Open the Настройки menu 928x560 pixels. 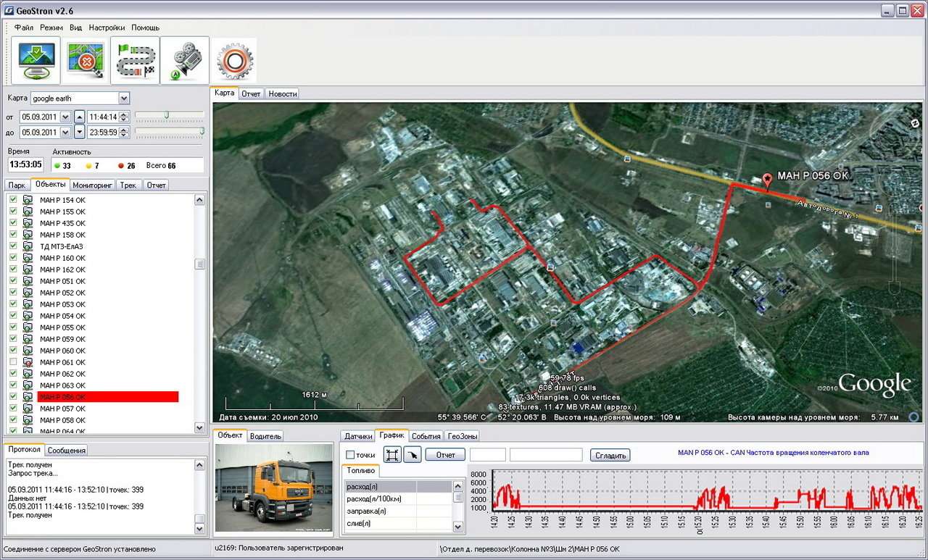[x=107, y=28]
